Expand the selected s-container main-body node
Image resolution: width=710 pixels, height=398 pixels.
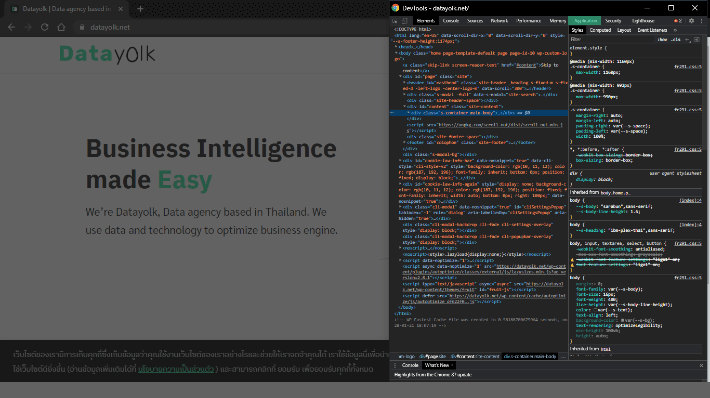(x=408, y=113)
